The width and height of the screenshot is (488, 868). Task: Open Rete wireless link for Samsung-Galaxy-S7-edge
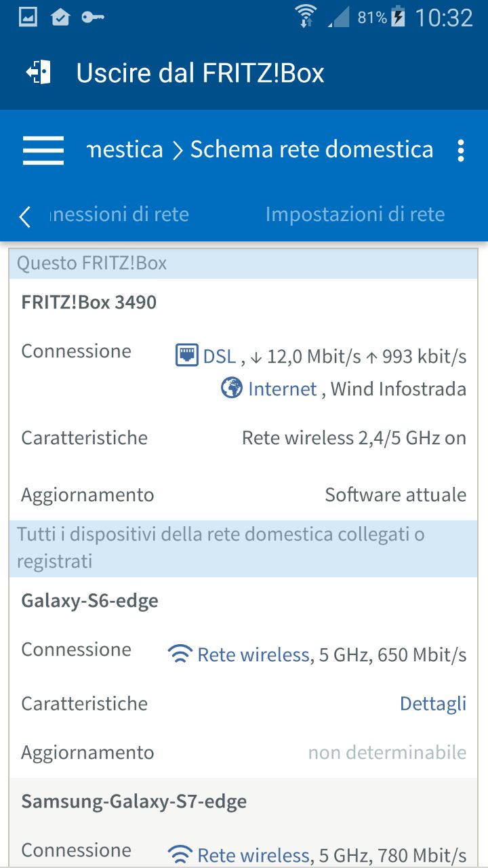[x=253, y=855]
